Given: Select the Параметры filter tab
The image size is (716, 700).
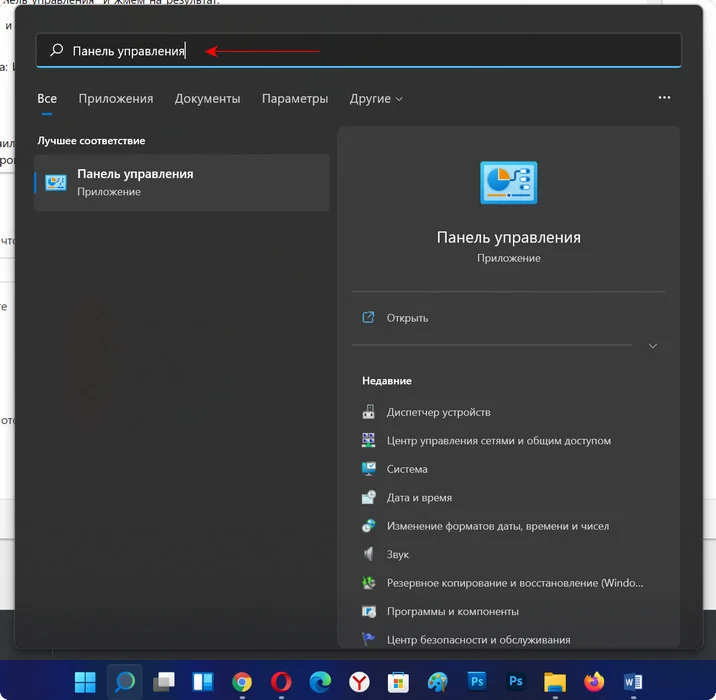Looking at the screenshot, I should (x=294, y=99).
